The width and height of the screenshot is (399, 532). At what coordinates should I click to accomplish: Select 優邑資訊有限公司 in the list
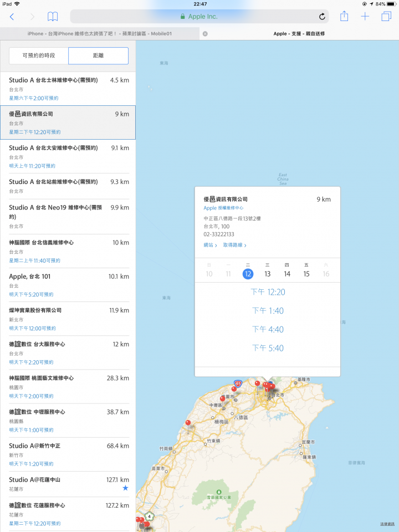click(68, 122)
